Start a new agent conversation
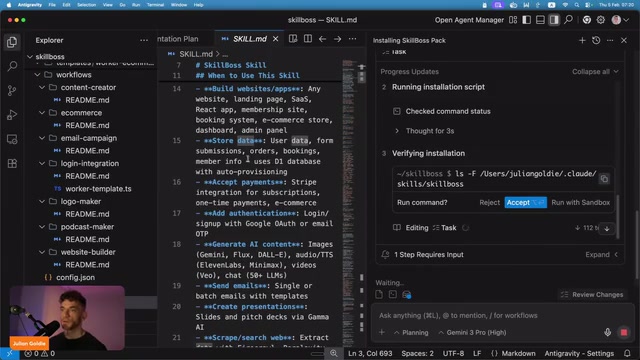The width and height of the screenshot is (640, 360). pyautogui.click(x=582, y=40)
